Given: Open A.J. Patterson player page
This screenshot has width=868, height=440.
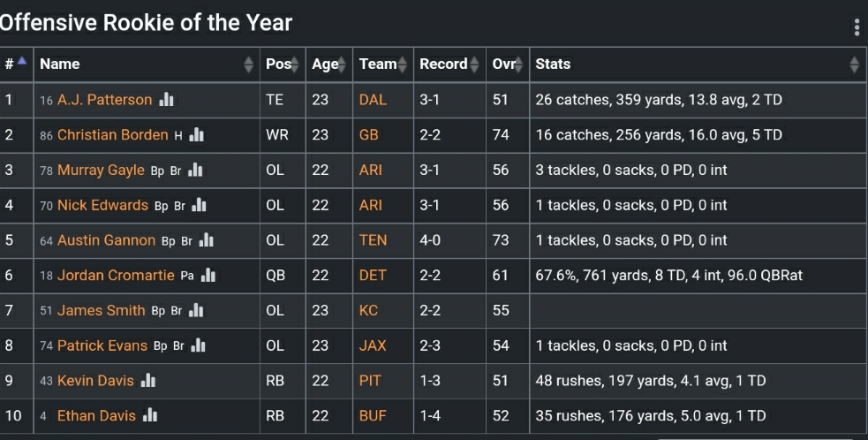Looking at the screenshot, I should (x=104, y=100).
